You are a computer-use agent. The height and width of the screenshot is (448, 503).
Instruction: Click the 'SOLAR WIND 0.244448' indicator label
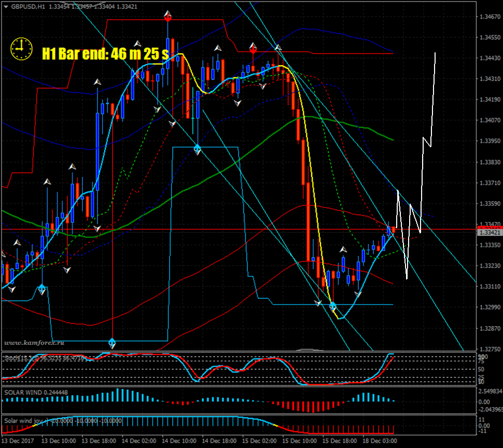click(36, 393)
